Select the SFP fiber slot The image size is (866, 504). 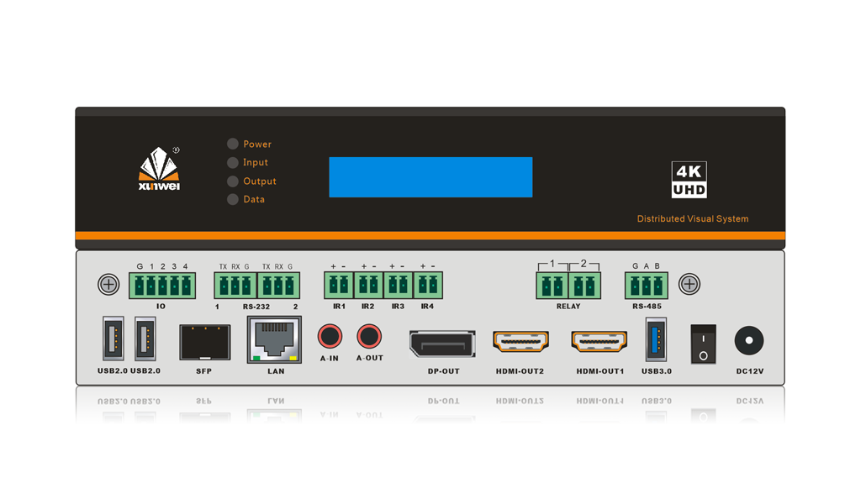204,341
